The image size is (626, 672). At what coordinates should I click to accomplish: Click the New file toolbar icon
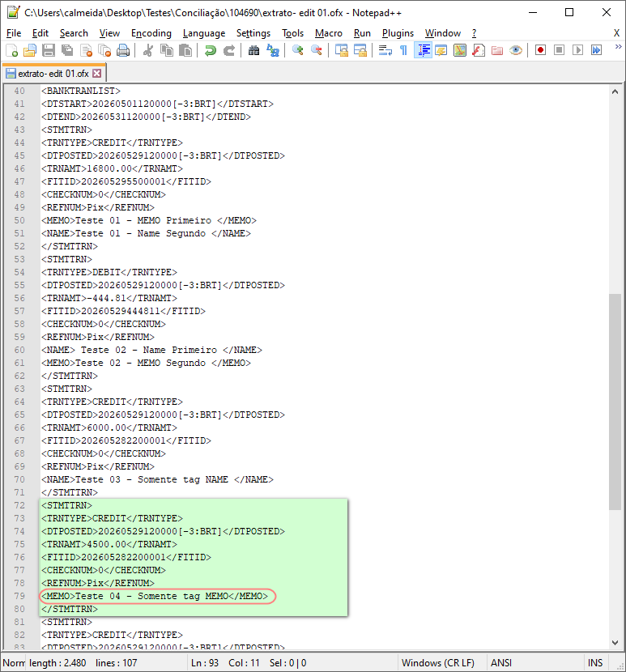tap(11, 50)
